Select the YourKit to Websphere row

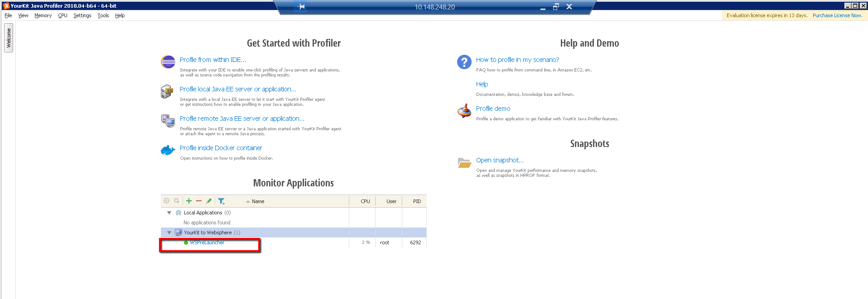click(294, 233)
